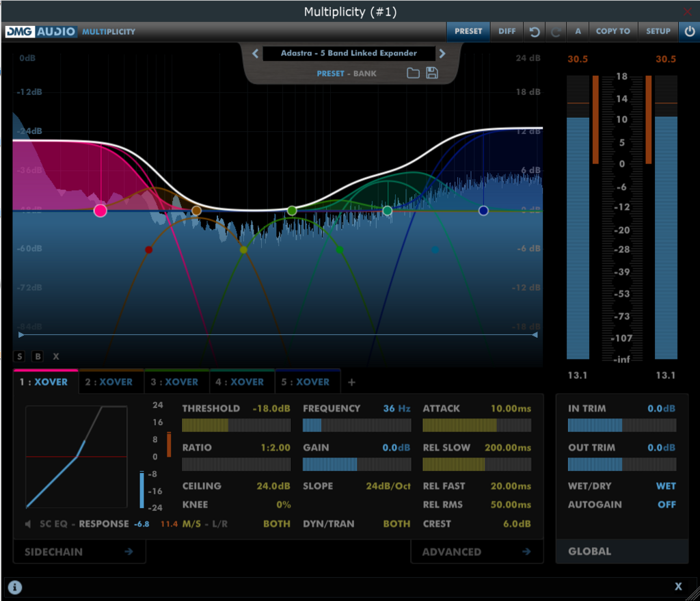Click the RESPONSE label

[x=104, y=524]
